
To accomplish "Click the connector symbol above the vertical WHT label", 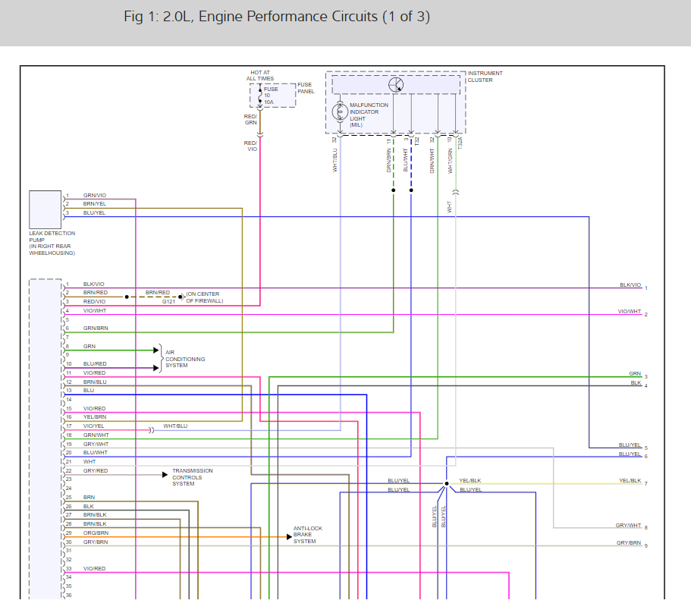I will 456,192.
